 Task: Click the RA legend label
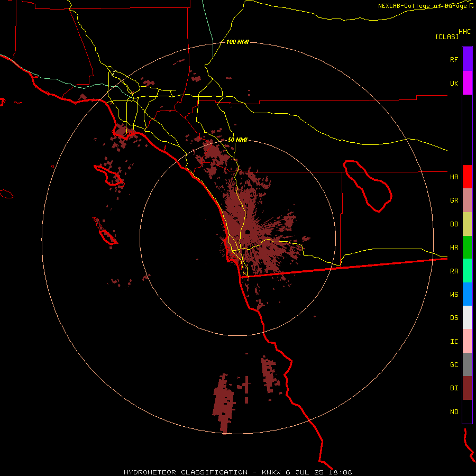[454, 271]
